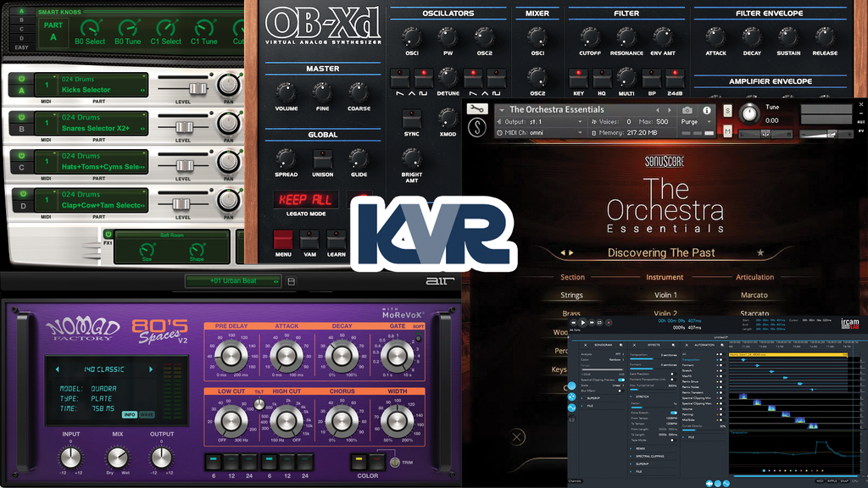The image size is (868, 488).
Task: Click the save disk icon next to Urban Beat preset
Action: point(292,281)
